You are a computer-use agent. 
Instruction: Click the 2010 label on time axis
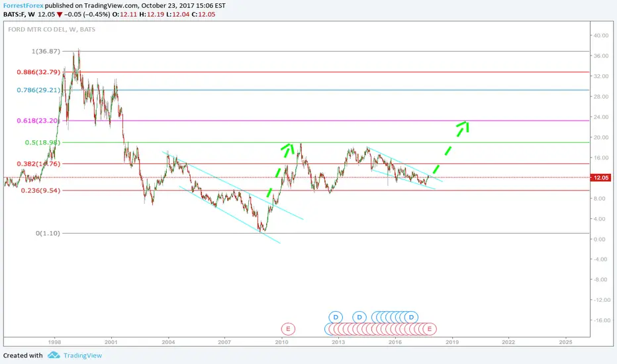281,342
